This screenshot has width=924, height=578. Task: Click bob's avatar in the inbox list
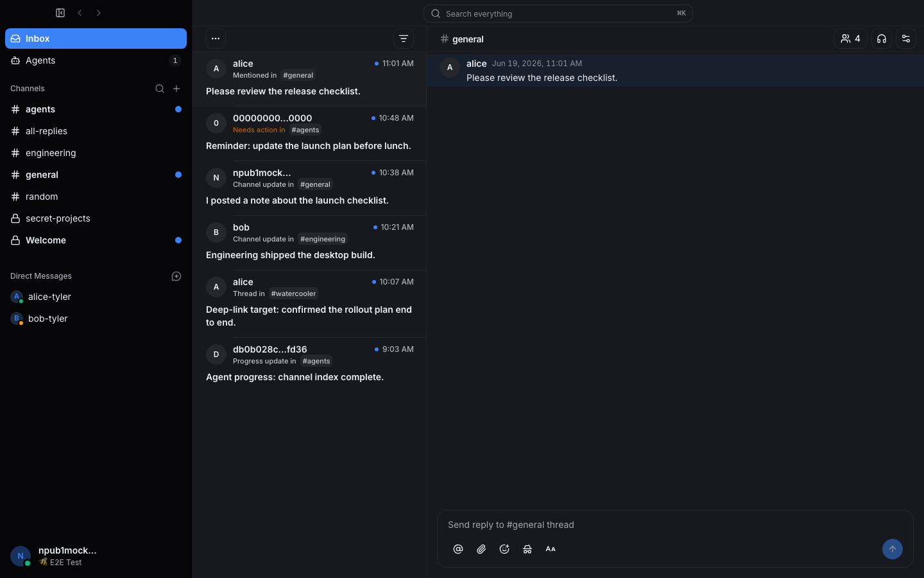point(216,232)
